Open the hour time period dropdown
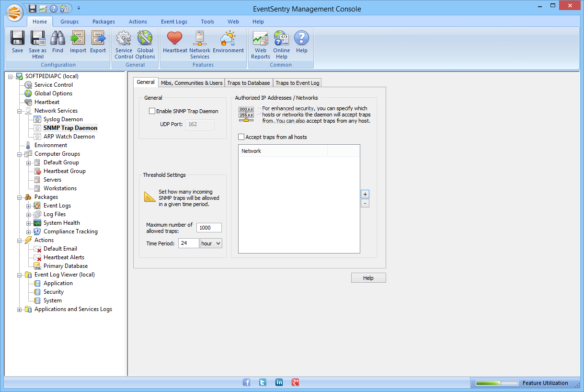The height and width of the screenshot is (392, 584). point(211,243)
